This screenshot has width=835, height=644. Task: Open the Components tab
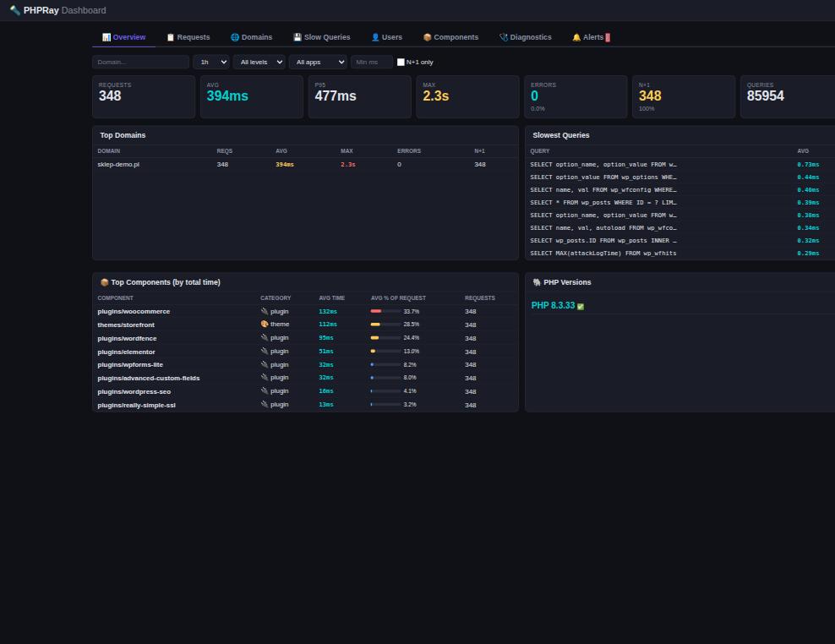450,37
